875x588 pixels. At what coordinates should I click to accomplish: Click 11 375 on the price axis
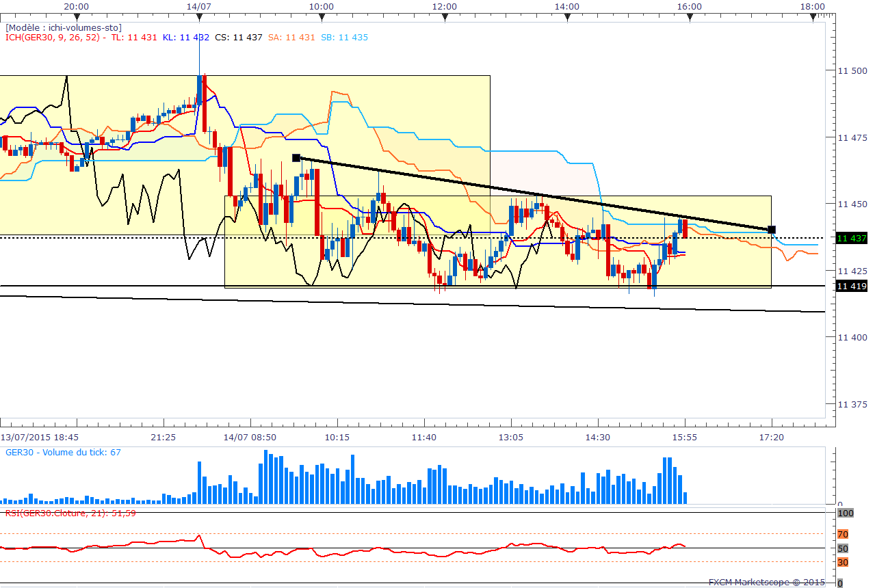(x=852, y=404)
